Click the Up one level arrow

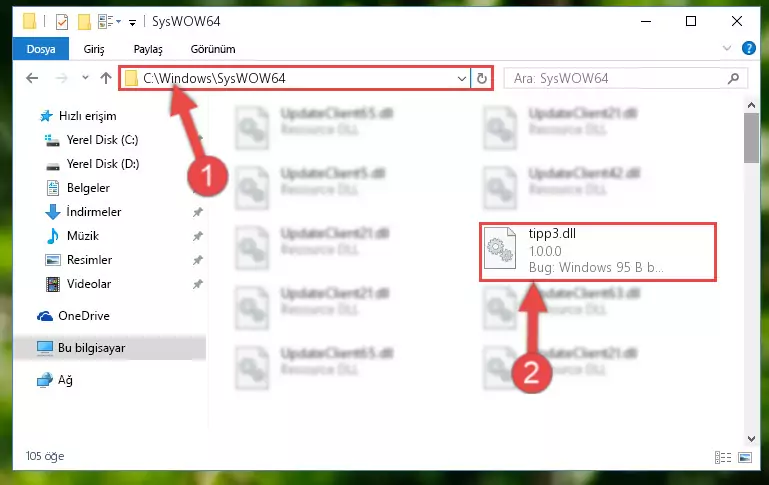click(x=105, y=78)
